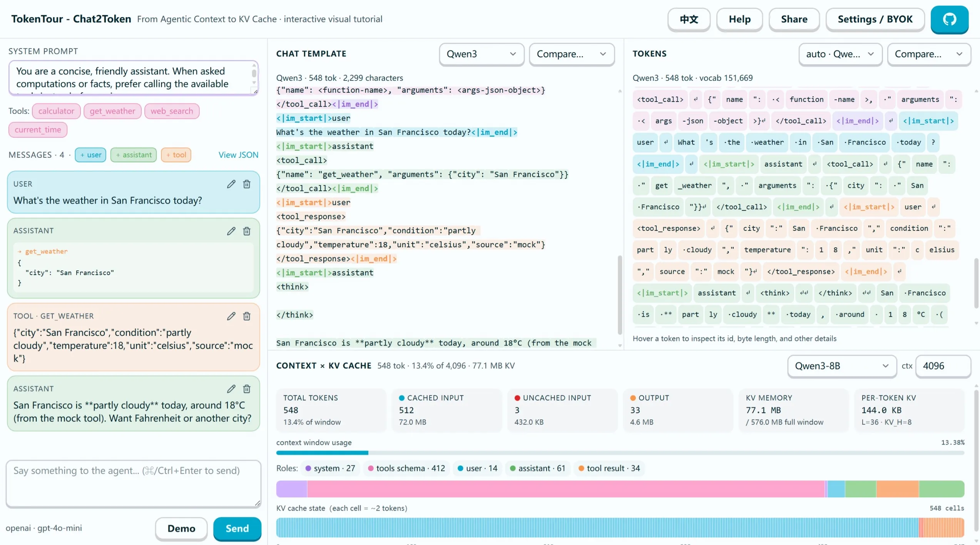The height and width of the screenshot is (545, 980).
Task: Open the Help button
Action: pos(739,19)
